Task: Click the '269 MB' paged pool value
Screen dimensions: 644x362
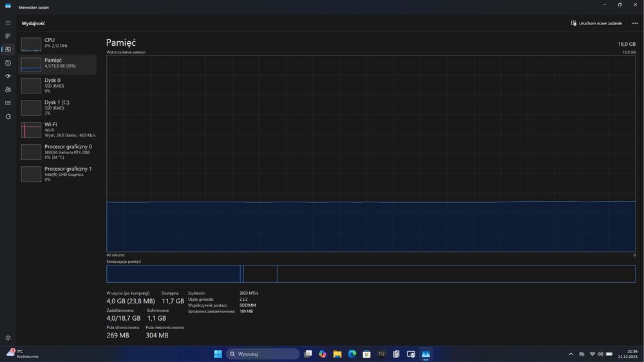Action: coord(117,336)
